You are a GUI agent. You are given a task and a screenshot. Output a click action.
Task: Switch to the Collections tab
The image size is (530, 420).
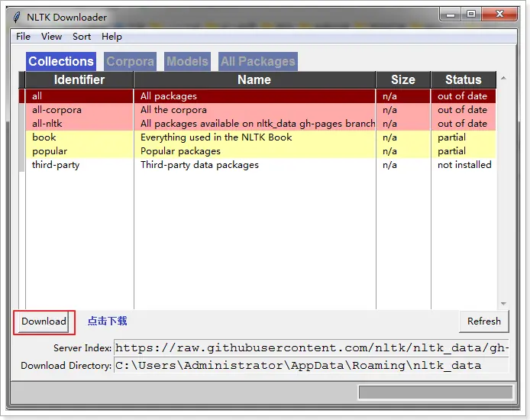pyautogui.click(x=61, y=62)
